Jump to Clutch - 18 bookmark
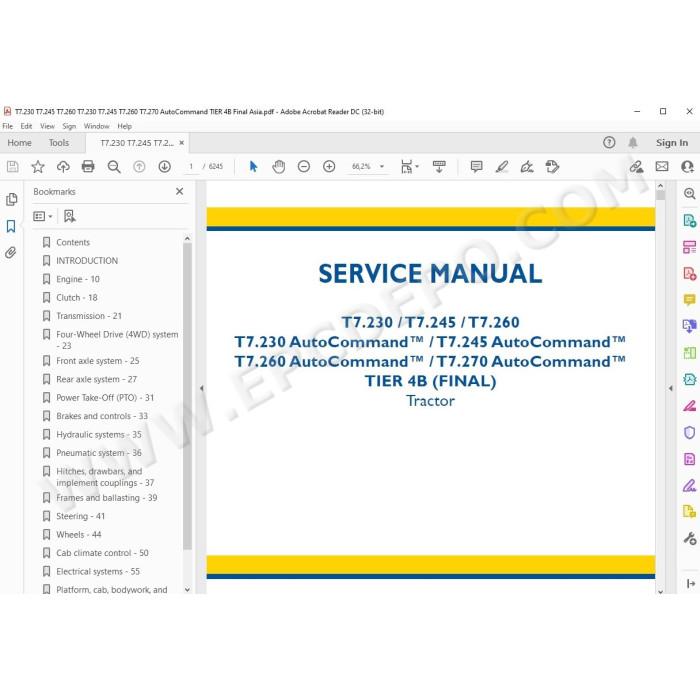The width and height of the screenshot is (700, 700). 77,298
